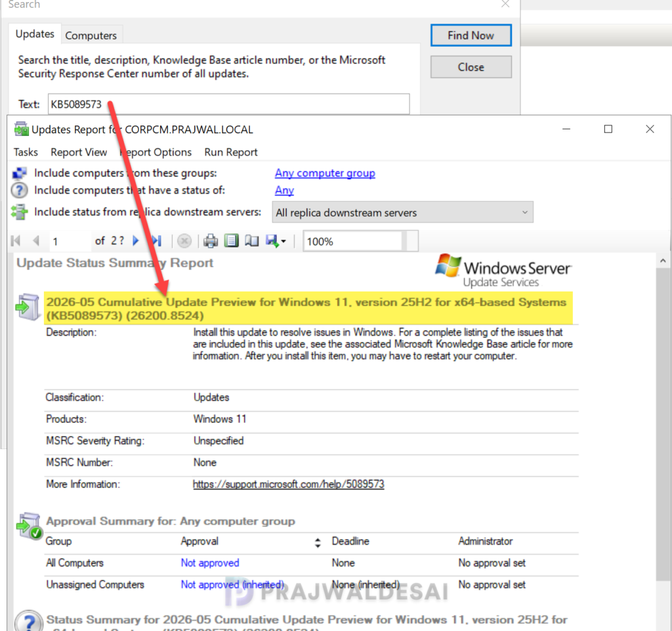
Task: Click the search Text input field
Action: click(x=229, y=104)
